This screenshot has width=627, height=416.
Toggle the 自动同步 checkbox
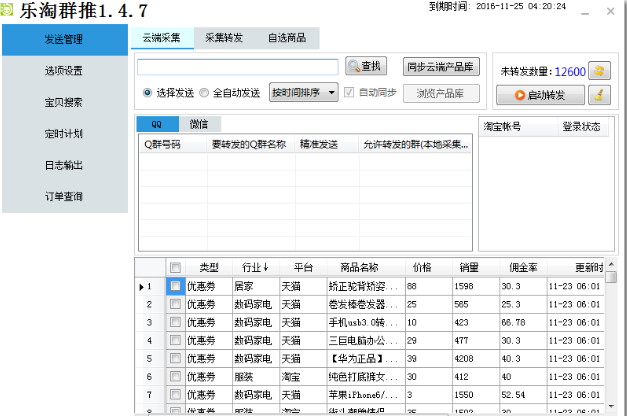pyautogui.click(x=349, y=93)
